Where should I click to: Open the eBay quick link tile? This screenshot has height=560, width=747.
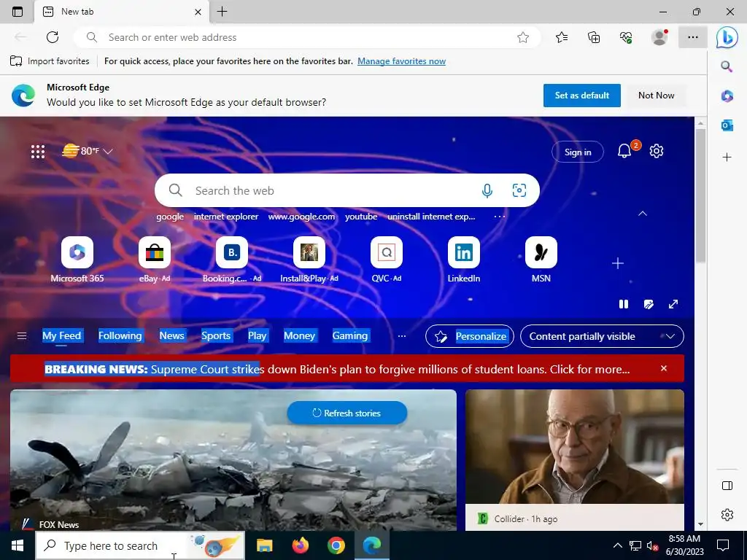(155, 260)
